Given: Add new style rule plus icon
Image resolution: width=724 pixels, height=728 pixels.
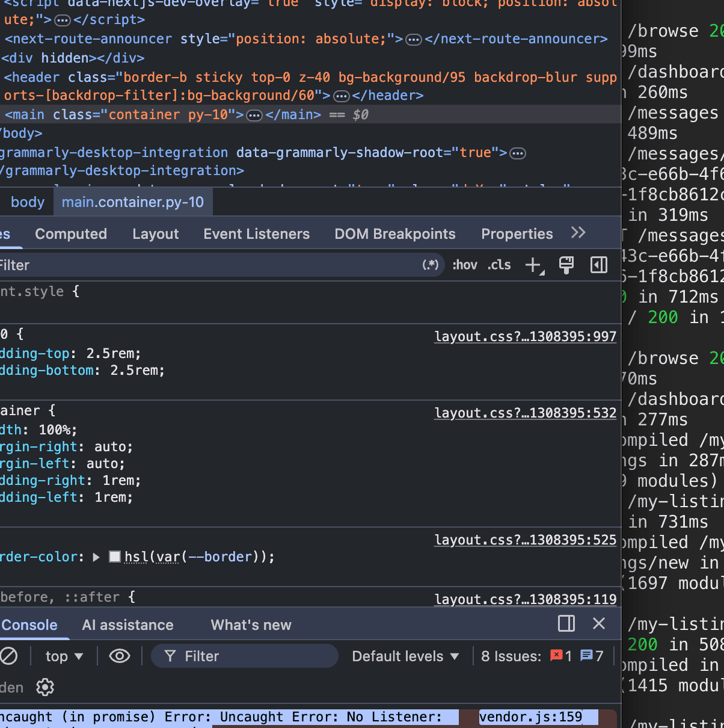Looking at the screenshot, I should [534, 265].
